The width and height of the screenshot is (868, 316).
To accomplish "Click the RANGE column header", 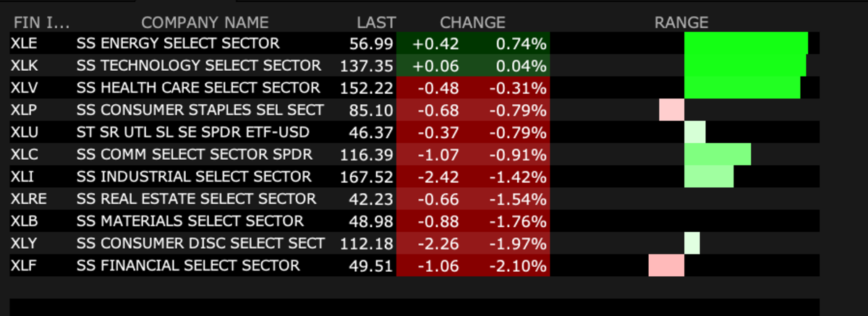I will [681, 22].
